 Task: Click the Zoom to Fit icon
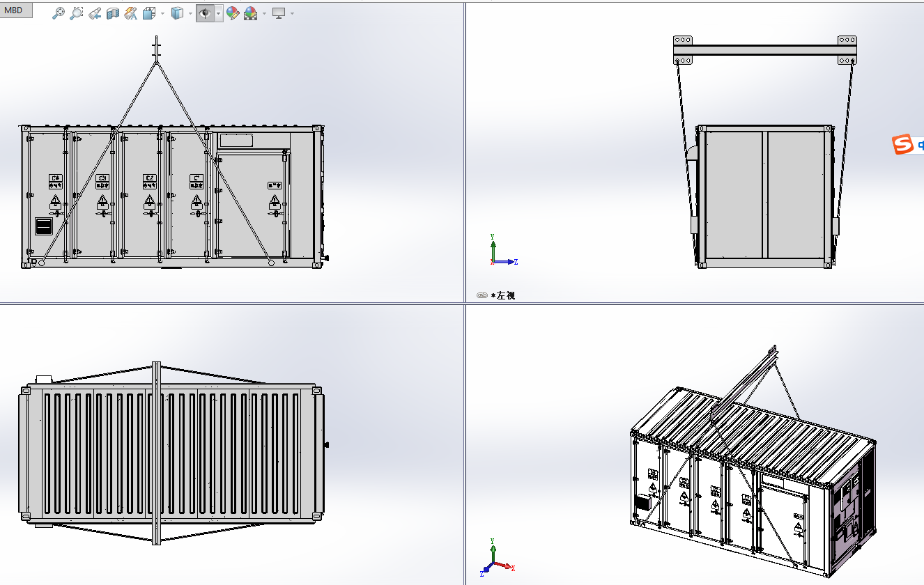pyautogui.click(x=59, y=13)
